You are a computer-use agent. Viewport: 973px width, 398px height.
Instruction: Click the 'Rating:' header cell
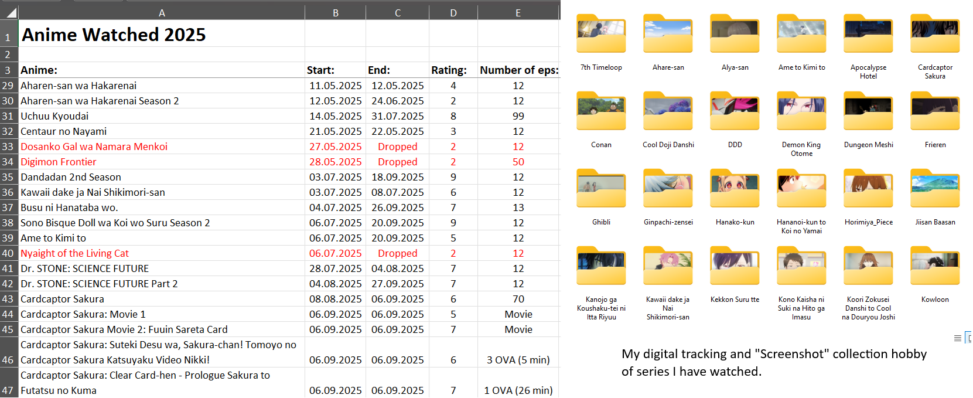coord(453,70)
